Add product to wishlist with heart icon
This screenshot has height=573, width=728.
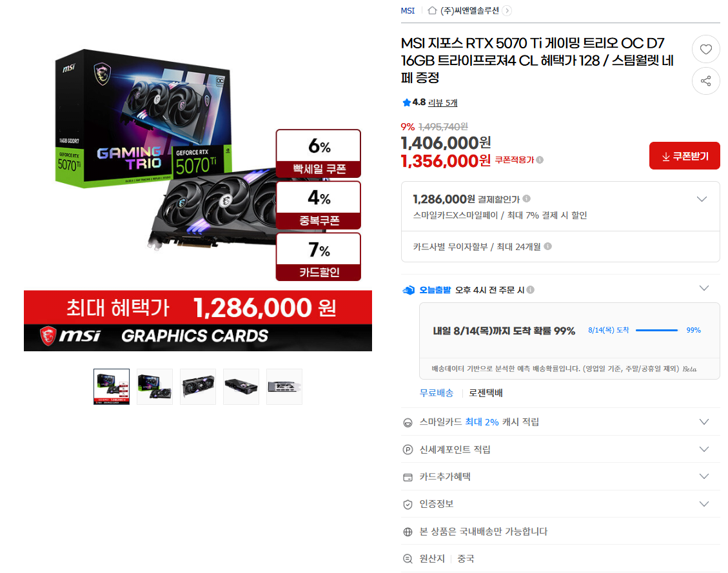click(x=705, y=49)
